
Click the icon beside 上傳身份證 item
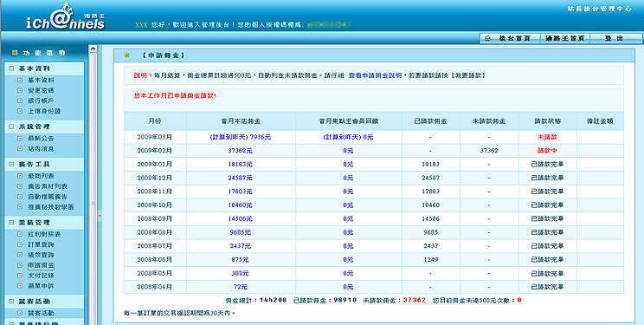[x=20, y=111]
